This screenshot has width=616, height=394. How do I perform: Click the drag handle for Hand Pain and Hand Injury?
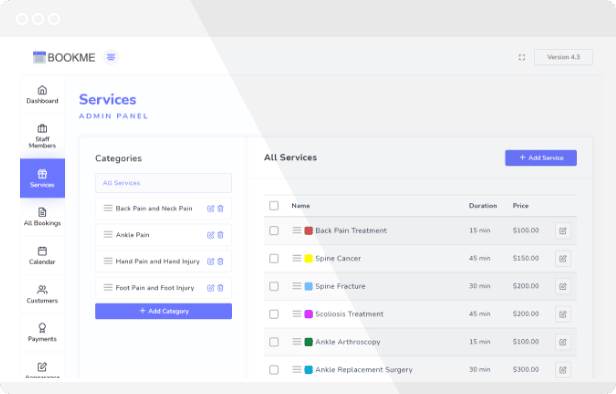click(x=108, y=261)
